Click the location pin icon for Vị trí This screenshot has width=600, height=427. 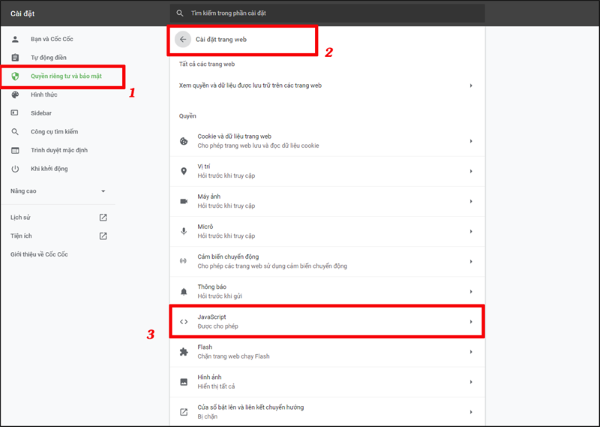(183, 171)
